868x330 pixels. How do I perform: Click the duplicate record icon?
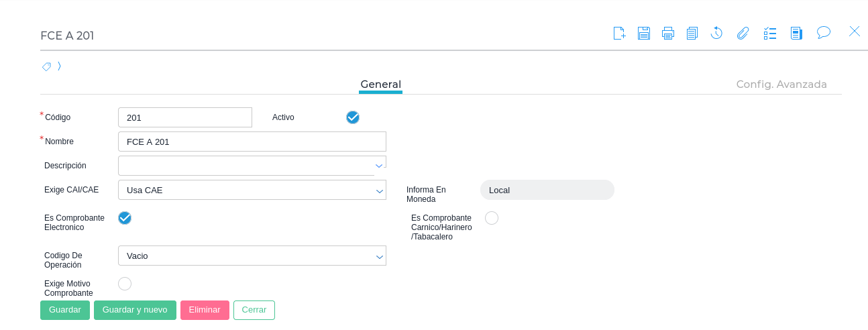(x=692, y=33)
